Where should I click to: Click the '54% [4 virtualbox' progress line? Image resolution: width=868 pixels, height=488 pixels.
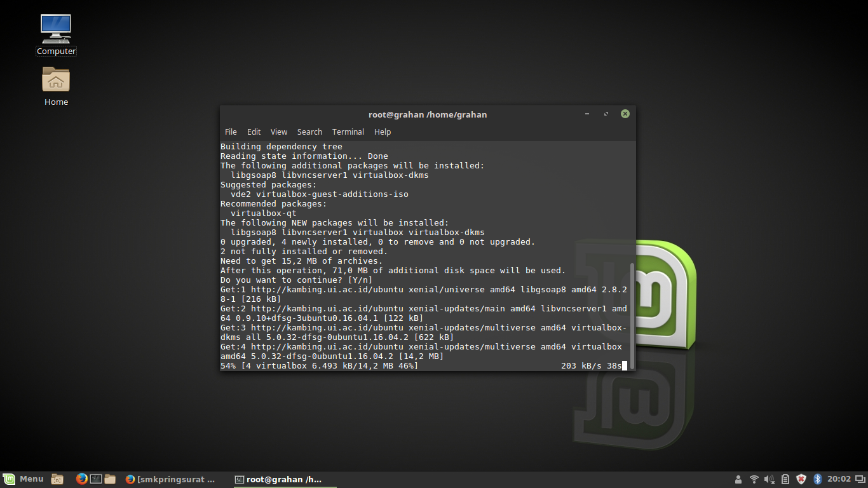[x=320, y=365]
